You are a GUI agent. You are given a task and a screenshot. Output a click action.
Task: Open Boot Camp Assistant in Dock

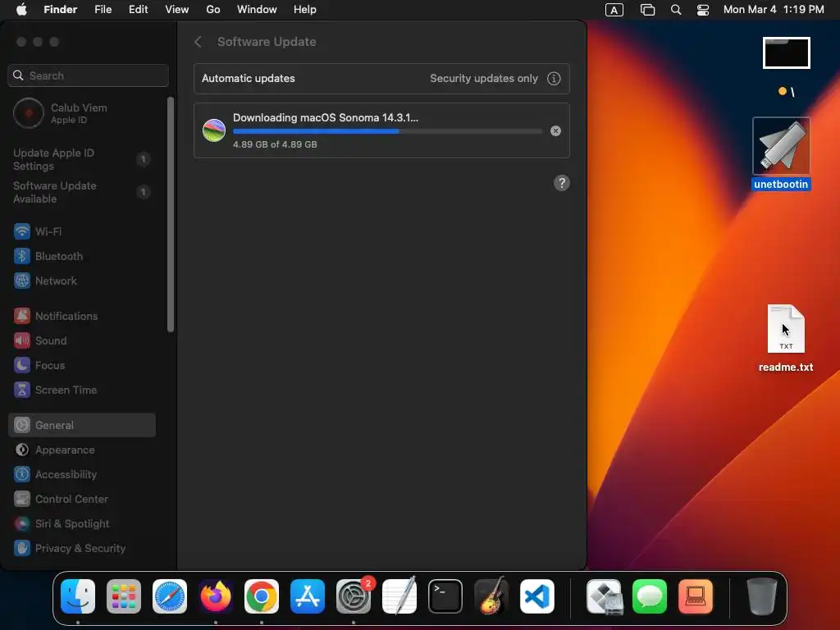click(604, 596)
